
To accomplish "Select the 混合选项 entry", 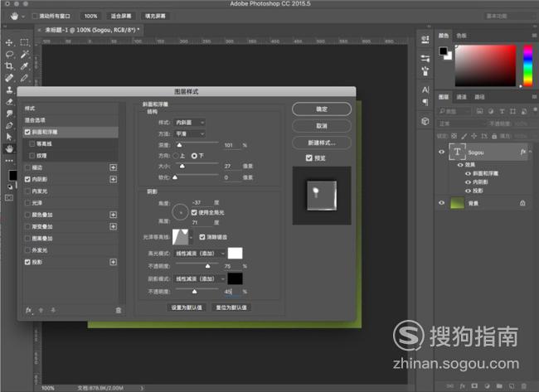I will 70,120.
